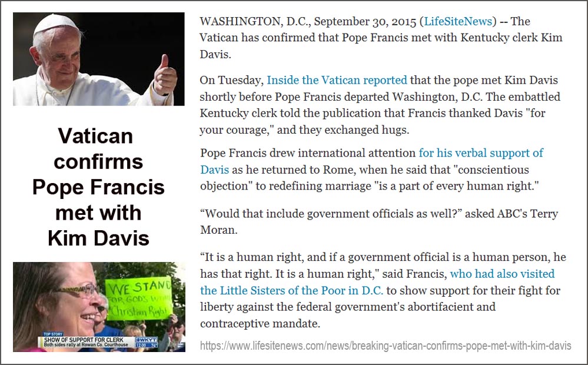The image size is (588, 365).
Task: Click the 'Kim Davis' headline line
Action: coord(99,238)
